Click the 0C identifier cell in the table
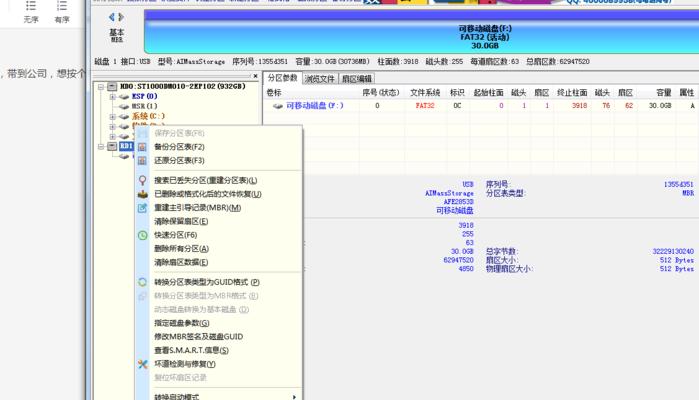Screen dimensions: 699x400 point(457,106)
